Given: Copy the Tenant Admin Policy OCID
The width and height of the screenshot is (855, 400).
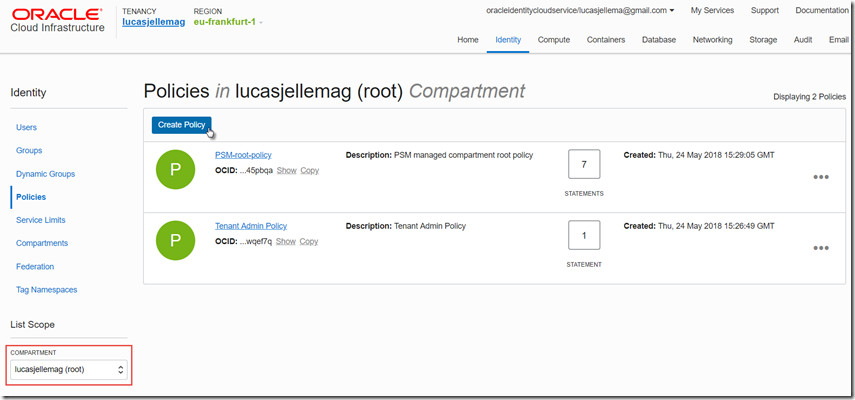Looking at the screenshot, I should pyautogui.click(x=309, y=241).
